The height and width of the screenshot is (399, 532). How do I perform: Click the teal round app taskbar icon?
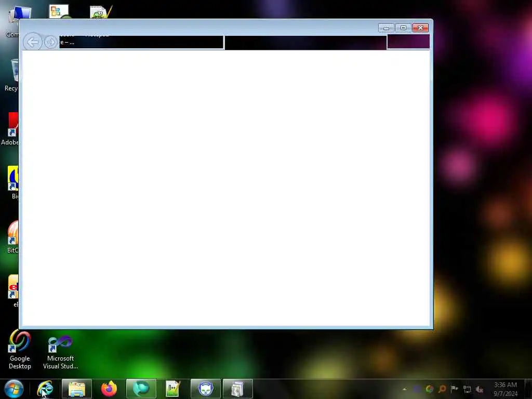[141, 389]
